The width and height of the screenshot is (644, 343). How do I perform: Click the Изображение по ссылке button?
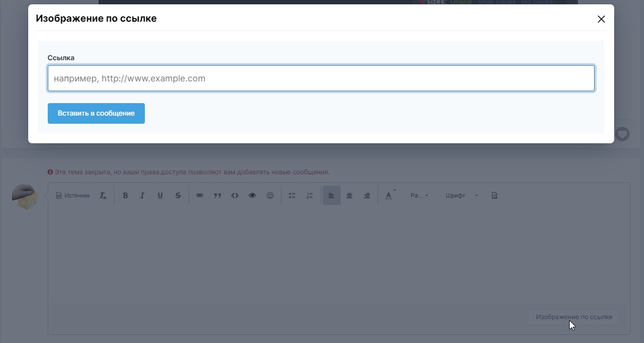(x=574, y=317)
